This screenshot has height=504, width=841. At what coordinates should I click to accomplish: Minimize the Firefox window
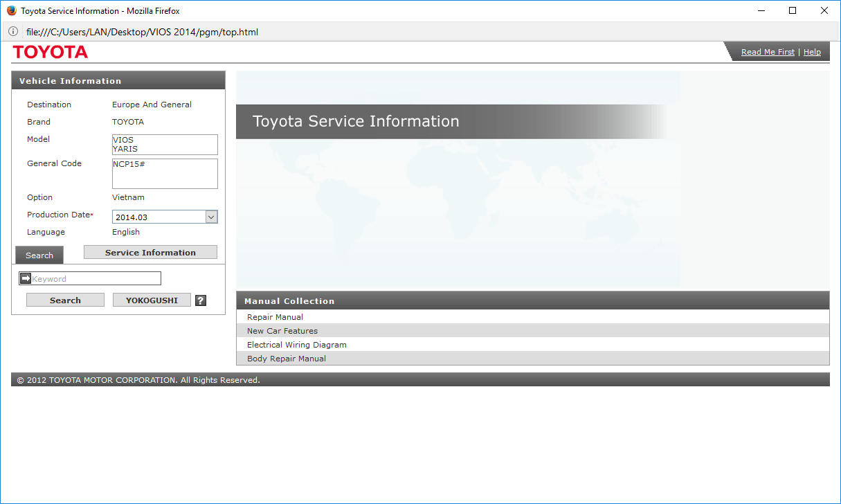(x=761, y=10)
